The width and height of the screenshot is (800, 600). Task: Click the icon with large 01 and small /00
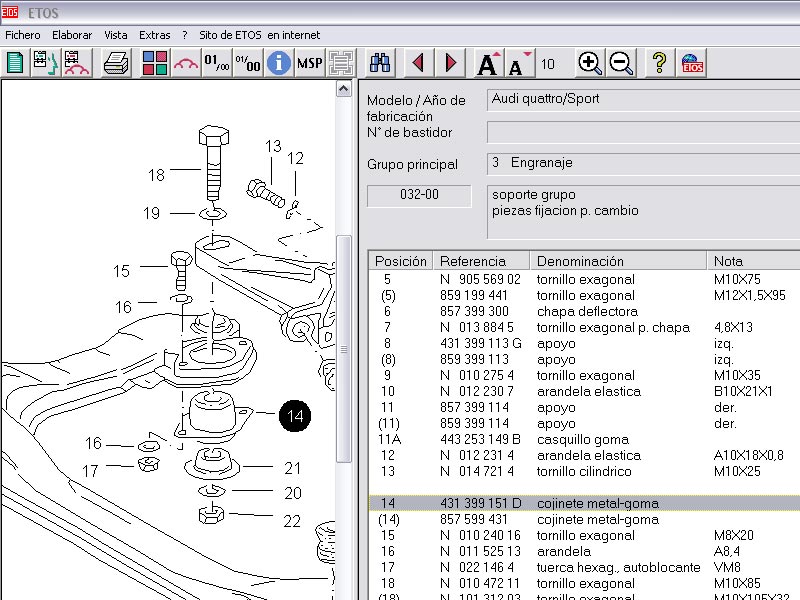[x=217, y=63]
